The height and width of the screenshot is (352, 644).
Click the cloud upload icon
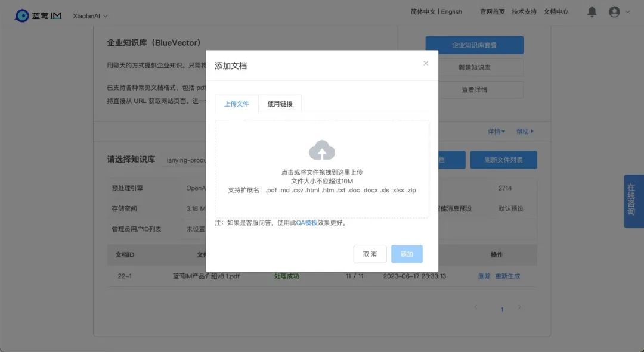pyautogui.click(x=322, y=150)
